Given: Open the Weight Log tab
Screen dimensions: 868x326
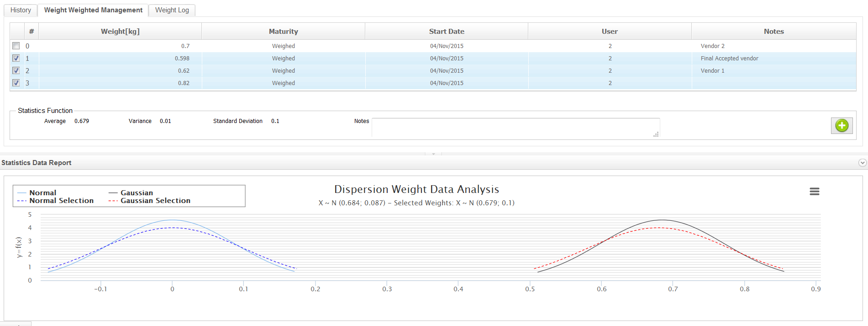Looking at the screenshot, I should tap(172, 10).
